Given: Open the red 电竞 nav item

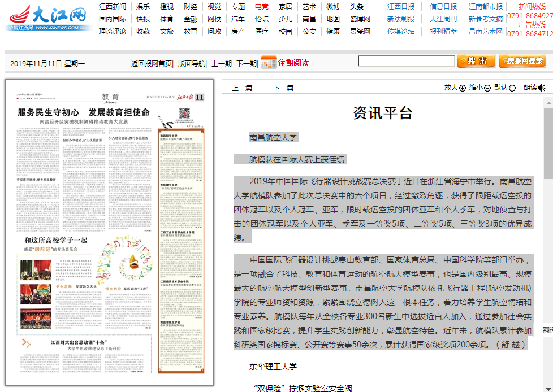Looking at the screenshot, I should (x=262, y=7).
